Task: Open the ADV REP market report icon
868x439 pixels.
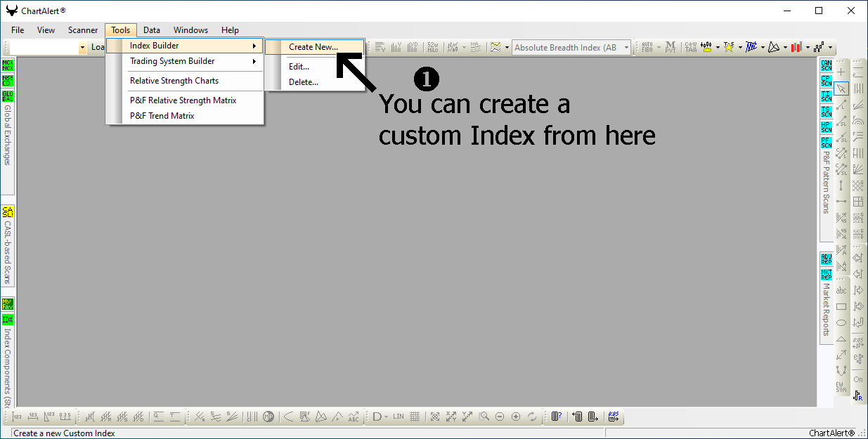Action: 827,258
